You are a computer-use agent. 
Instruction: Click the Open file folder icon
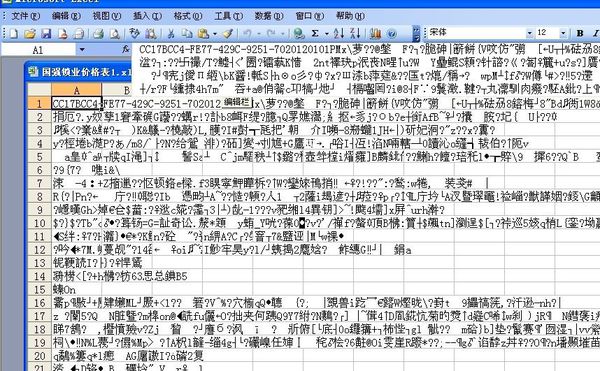pos(30,34)
